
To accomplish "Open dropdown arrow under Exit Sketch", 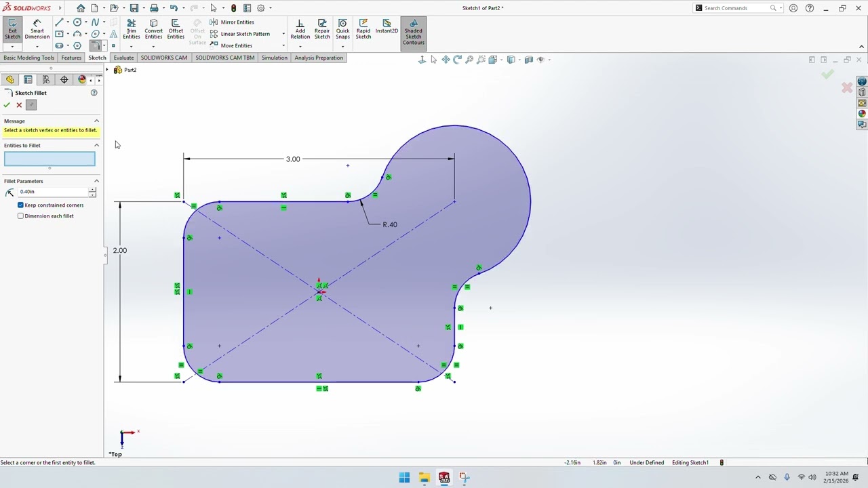I will (12, 46).
